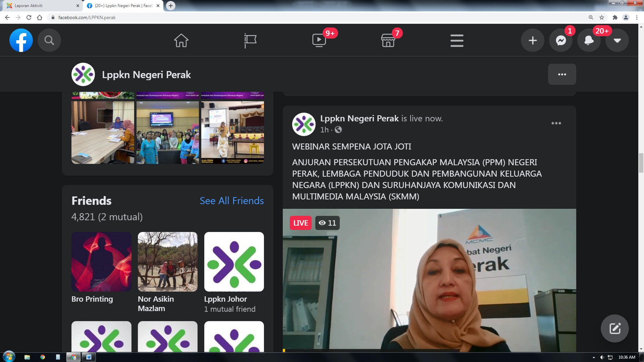The image size is (644, 362).
Task: Open the Watch video icon
Action: coord(319,40)
